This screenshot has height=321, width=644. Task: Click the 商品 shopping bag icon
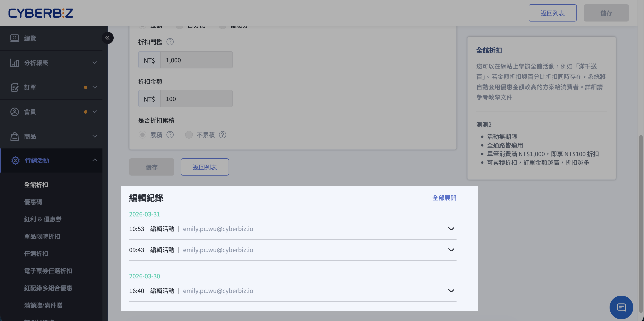coord(14,136)
